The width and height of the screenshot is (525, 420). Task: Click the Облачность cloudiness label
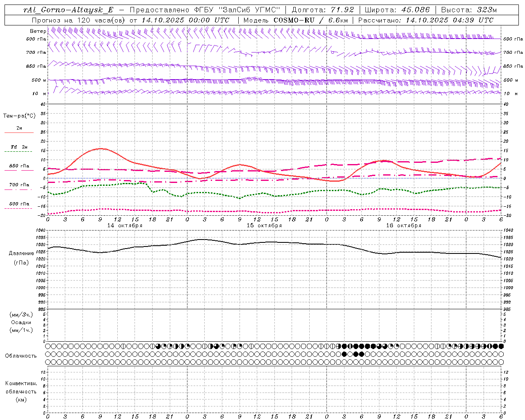coord(21,356)
